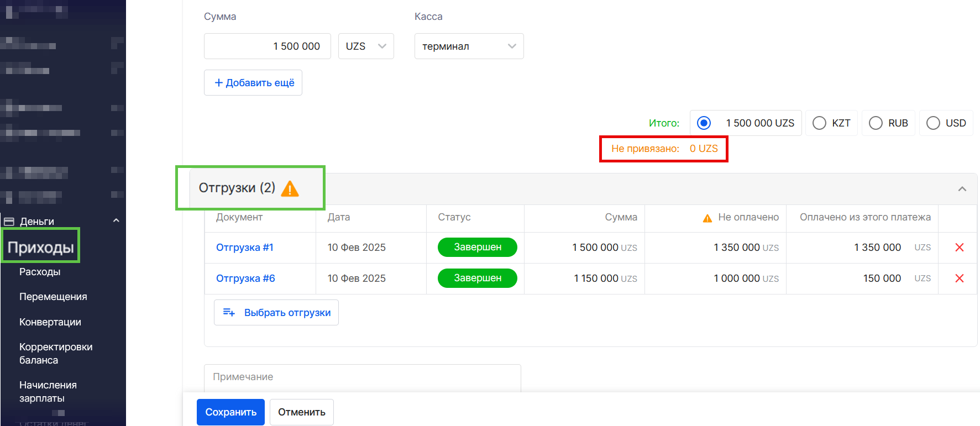
Task: Open the UZS currency dropdown
Action: (365, 46)
